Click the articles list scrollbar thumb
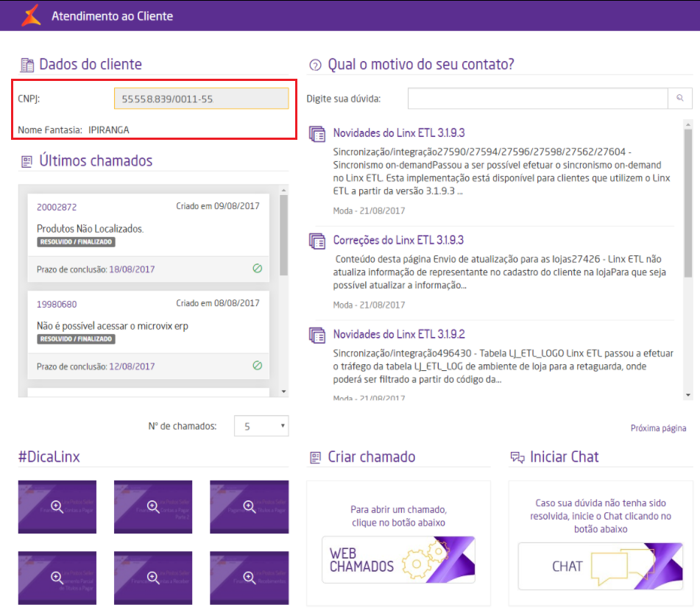The image size is (700, 613). point(688,203)
